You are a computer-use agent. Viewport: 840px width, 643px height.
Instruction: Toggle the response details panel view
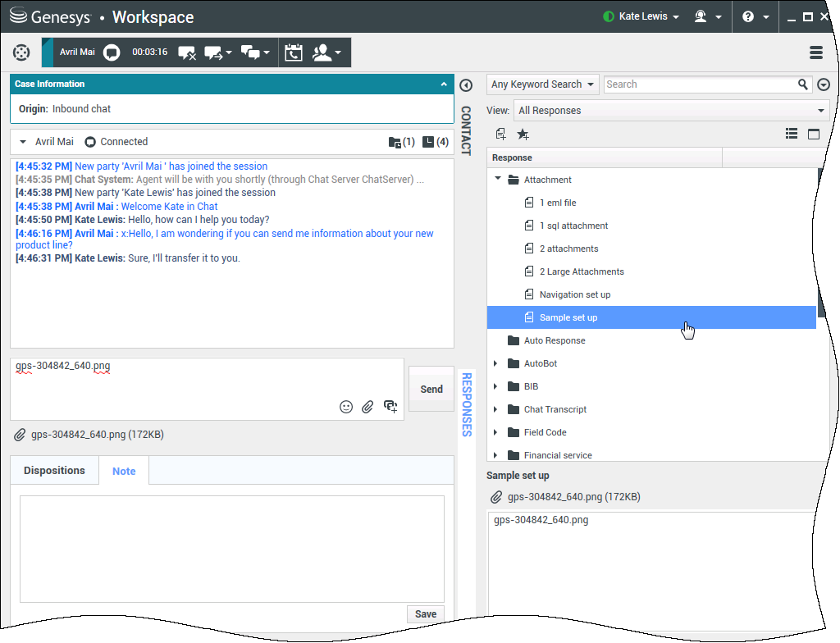pos(814,135)
